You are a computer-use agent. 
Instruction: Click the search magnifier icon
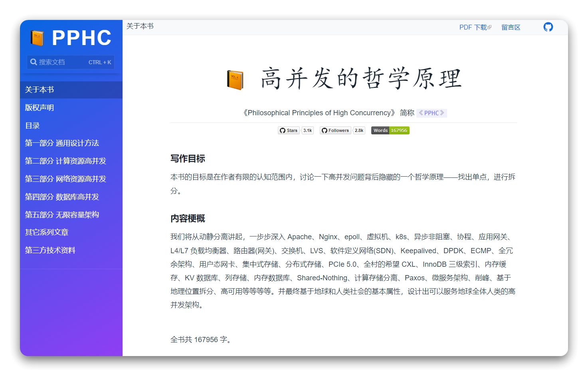34,62
